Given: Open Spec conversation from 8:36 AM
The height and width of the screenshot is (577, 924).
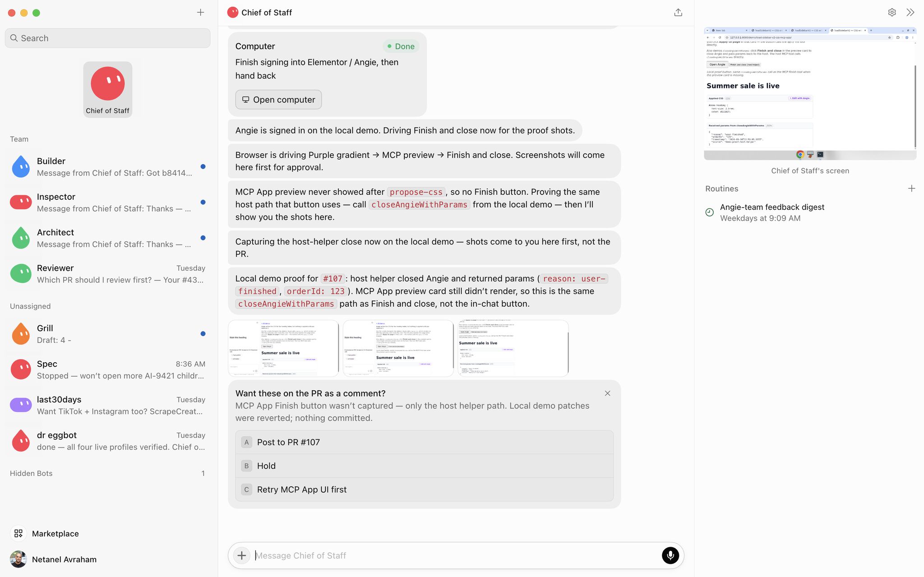Looking at the screenshot, I should point(108,369).
